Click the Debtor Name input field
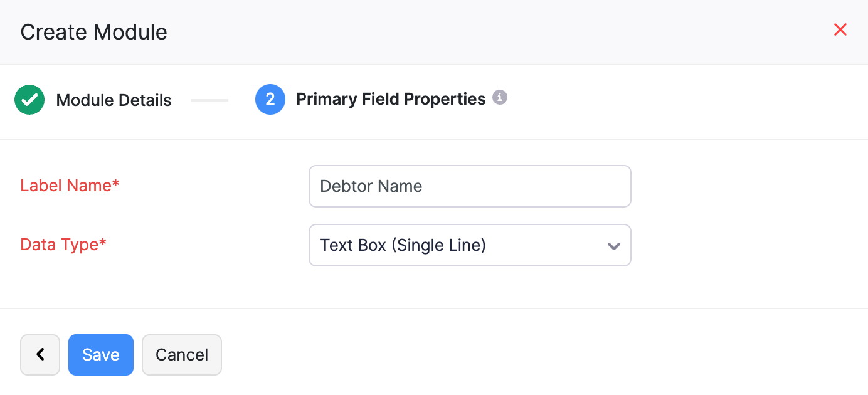Screen dimensions: 868x395 click(470, 186)
